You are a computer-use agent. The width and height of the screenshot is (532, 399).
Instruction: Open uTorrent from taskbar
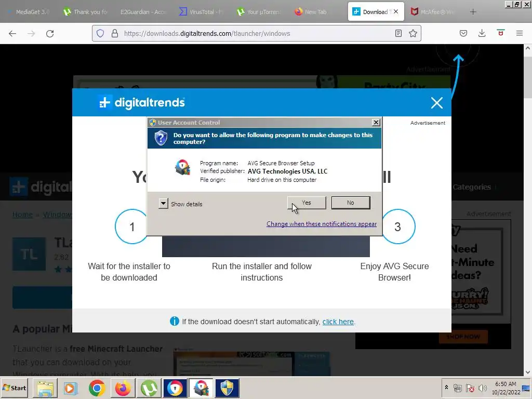[x=149, y=388]
